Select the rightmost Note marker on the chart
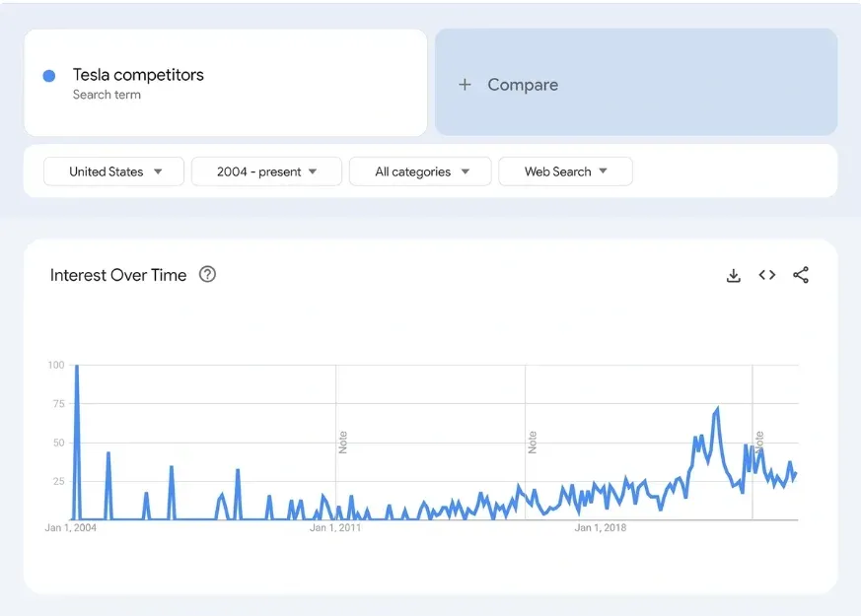 (759, 441)
